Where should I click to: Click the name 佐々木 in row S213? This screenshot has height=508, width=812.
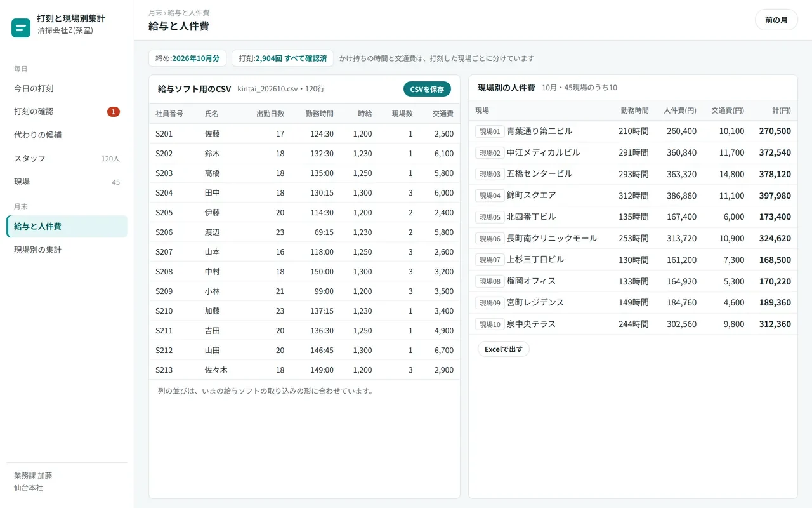(x=216, y=370)
